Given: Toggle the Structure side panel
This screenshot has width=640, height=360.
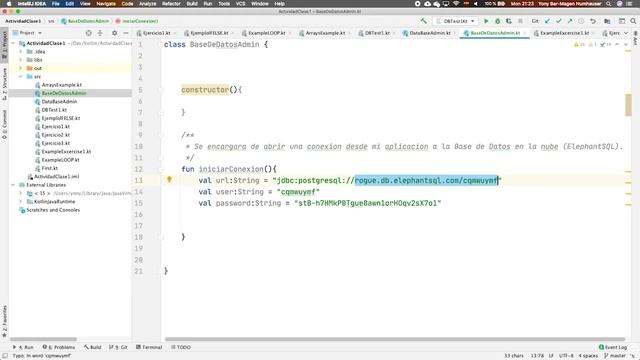Looking at the screenshot, I should click(x=4, y=84).
